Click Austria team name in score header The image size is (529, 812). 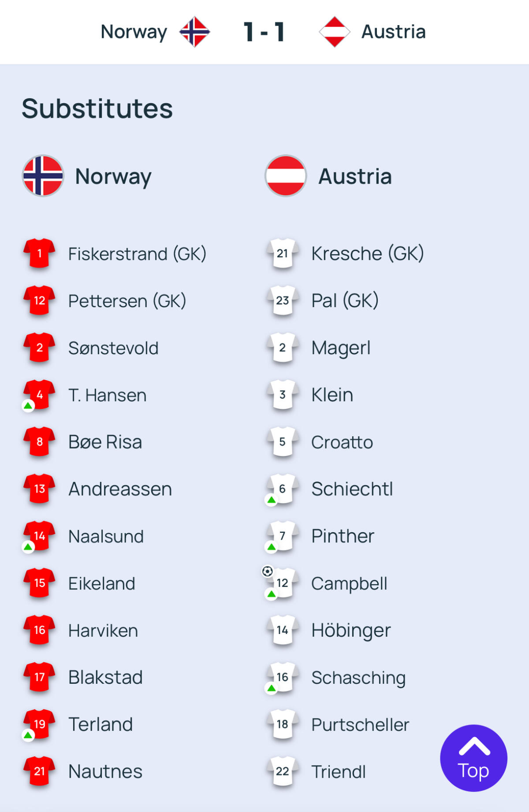pos(393,32)
